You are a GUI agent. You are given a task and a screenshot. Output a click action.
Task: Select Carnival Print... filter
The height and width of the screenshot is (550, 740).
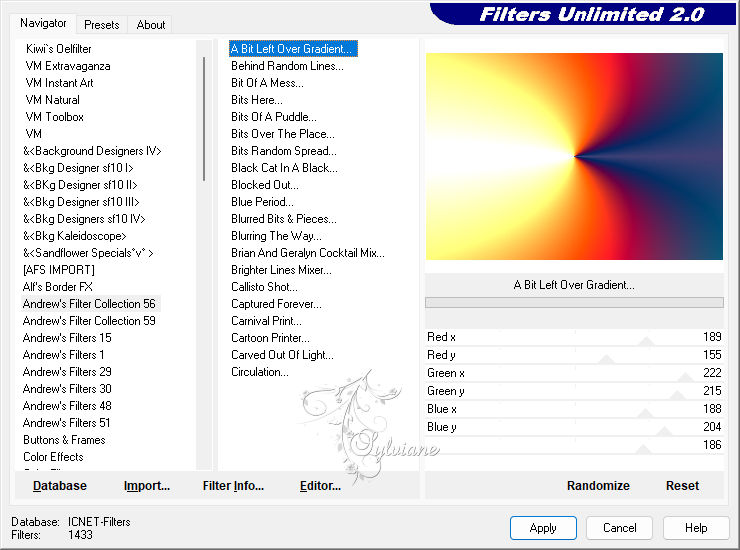[x=266, y=321]
